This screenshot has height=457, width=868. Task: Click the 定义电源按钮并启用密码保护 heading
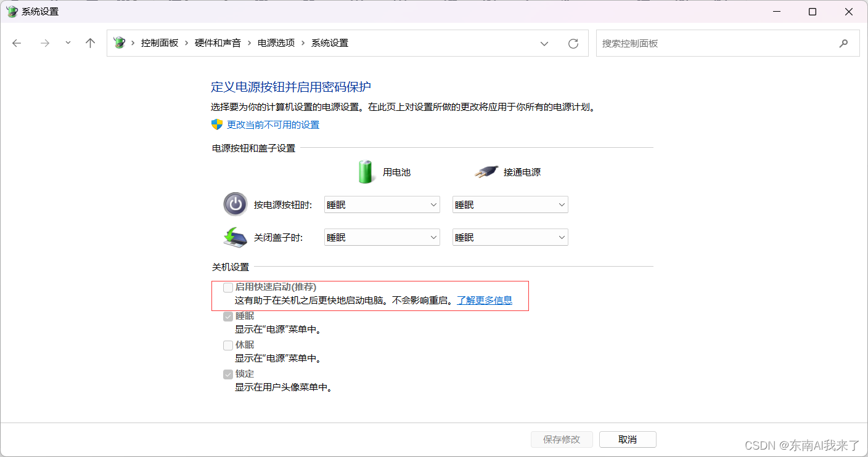pyautogui.click(x=291, y=87)
